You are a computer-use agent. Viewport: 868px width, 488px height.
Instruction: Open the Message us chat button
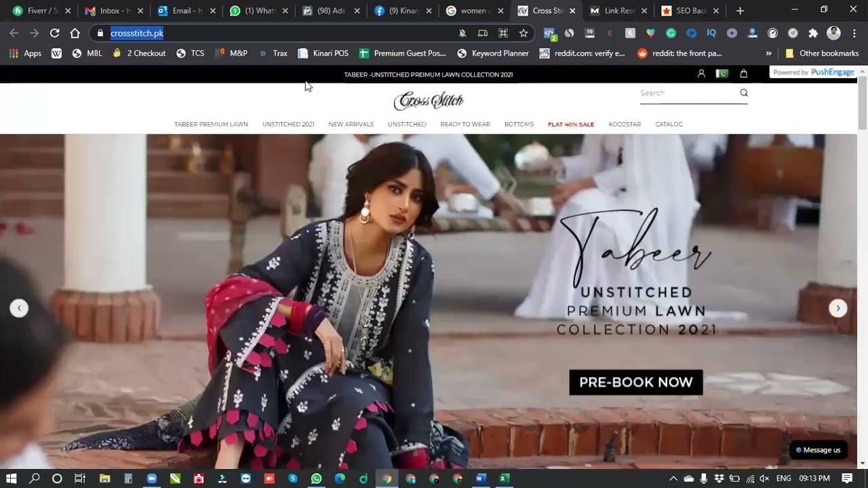coord(818,450)
